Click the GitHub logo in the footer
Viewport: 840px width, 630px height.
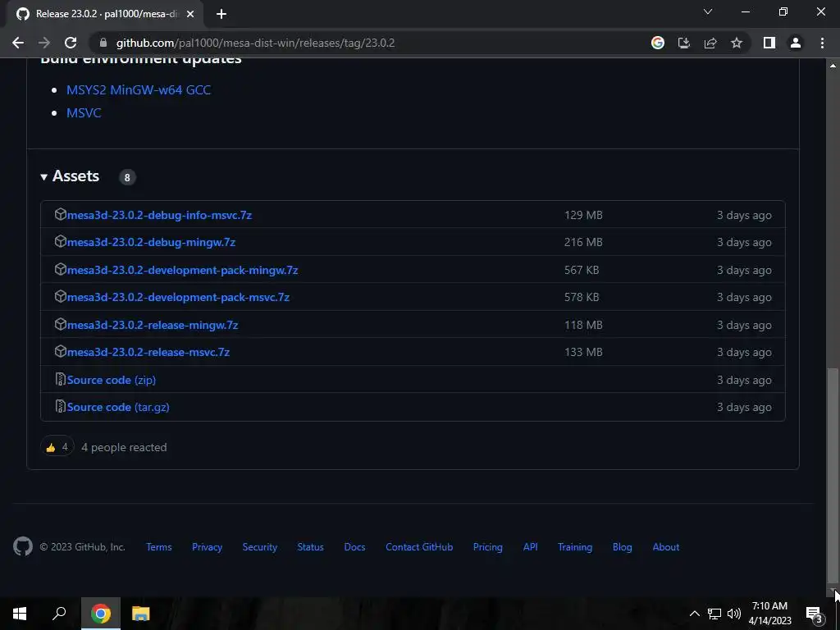pos(23,546)
